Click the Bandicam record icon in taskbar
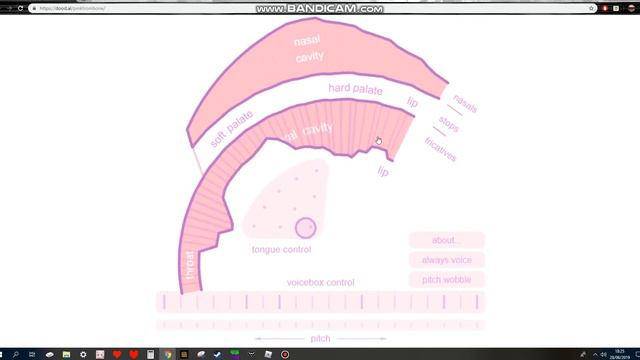Viewport: 640px width, 360px height. tap(285, 354)
